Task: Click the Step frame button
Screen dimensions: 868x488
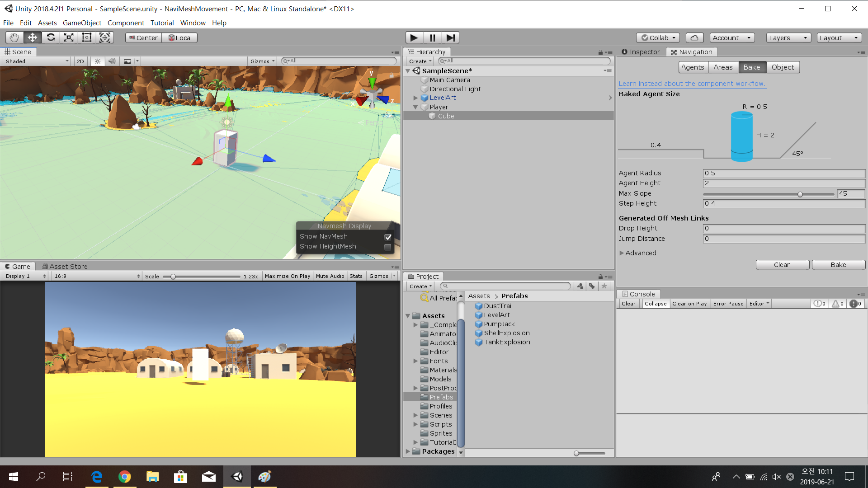Action: pos(450,38)
